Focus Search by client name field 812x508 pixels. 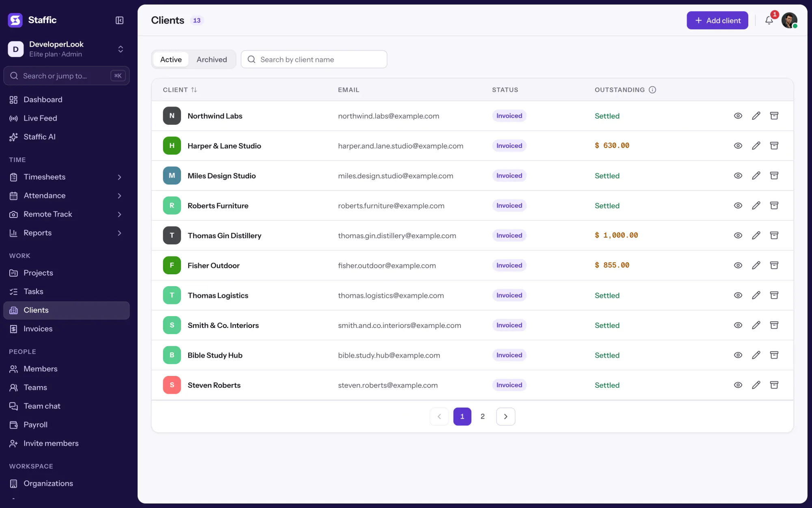point(314,59)
